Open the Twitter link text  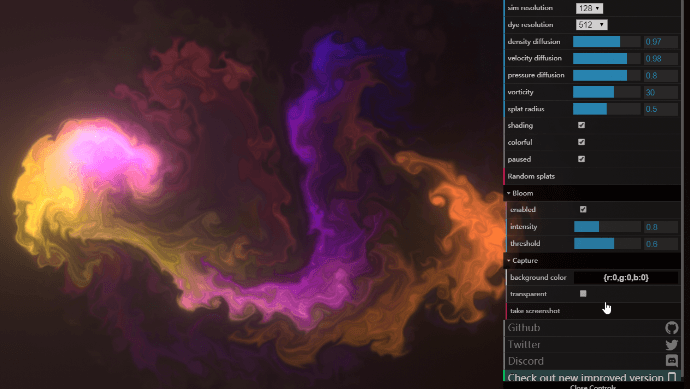click(524, 345)
